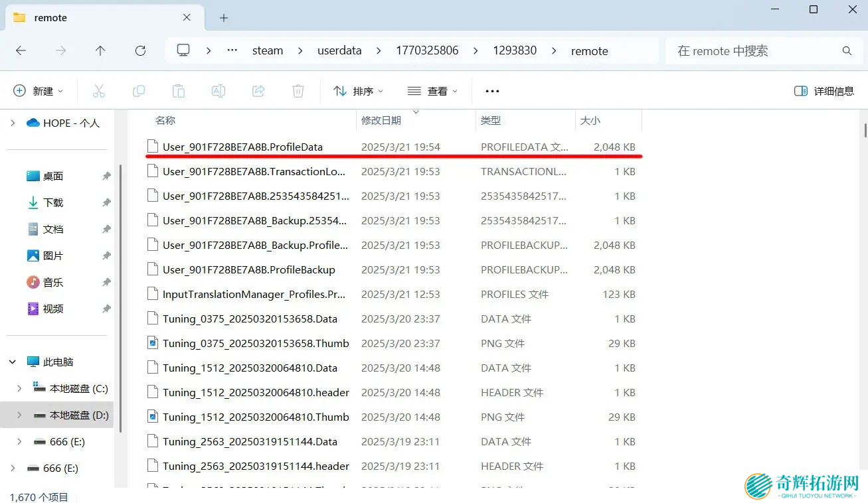868x503 pixels.
Task: Click the Copy icon in toolbar
Action: tap(139, 91)
